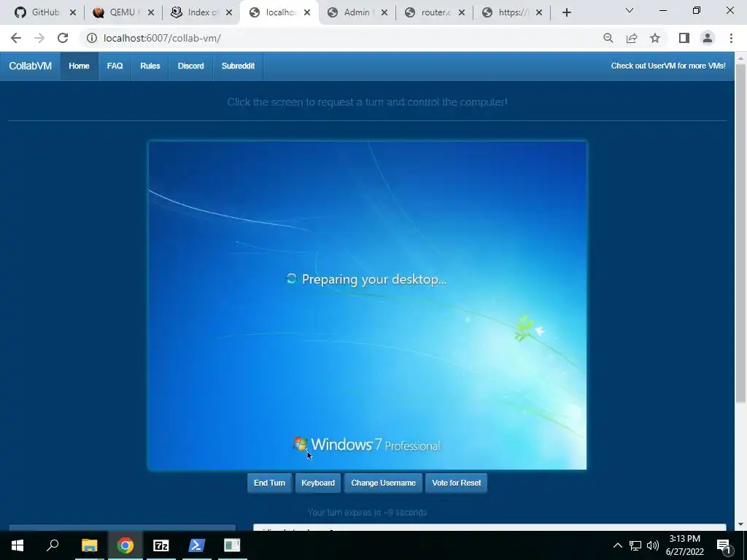Open the Home nav item
The height and width of the screenshot is (560, 747).
pyautogui.click(x=79, y=66)
